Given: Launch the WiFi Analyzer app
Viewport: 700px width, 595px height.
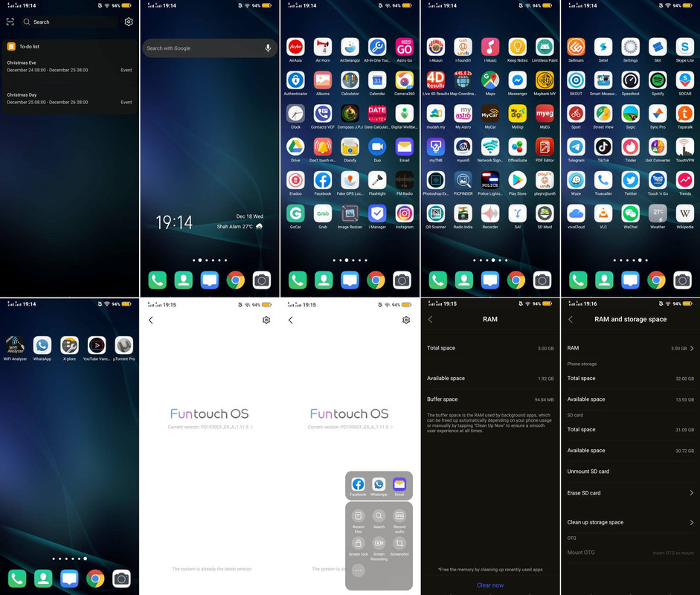Looking at the screenshot, I should 15,346.
